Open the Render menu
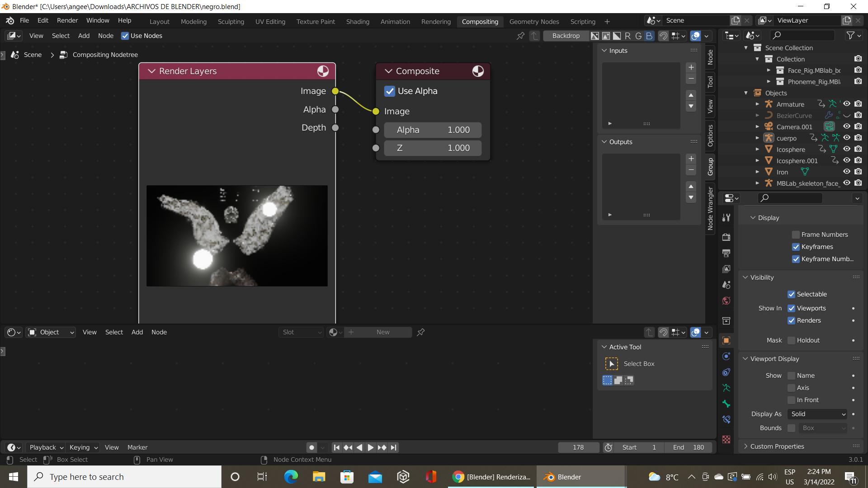 tap(67, 20)
